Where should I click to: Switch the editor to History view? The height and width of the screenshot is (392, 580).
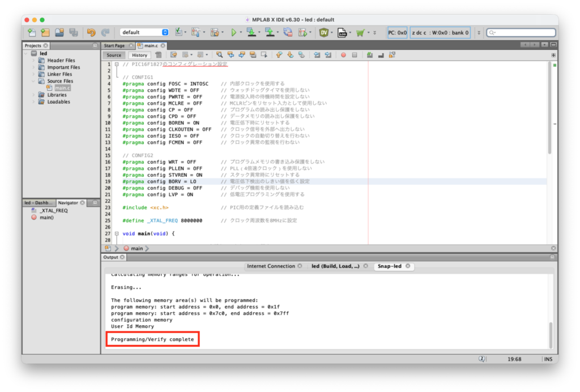[x=139, y=55]
